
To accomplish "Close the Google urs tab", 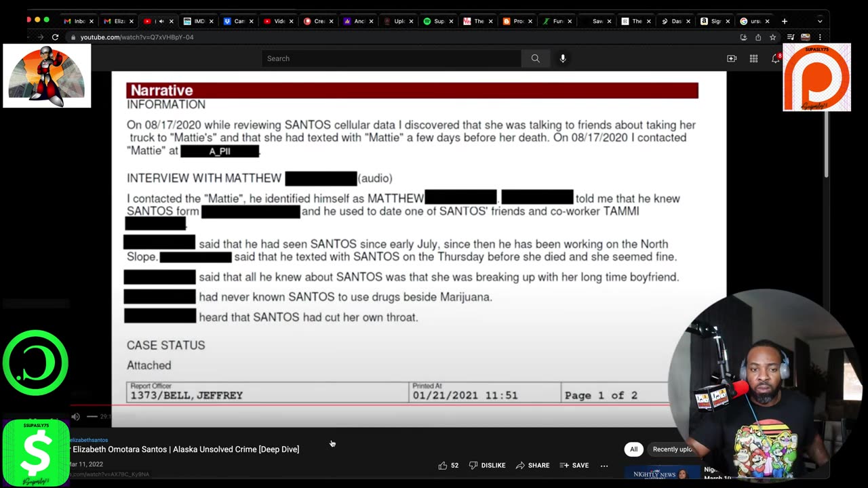I will pyautogui.click(x=767, y=21).
